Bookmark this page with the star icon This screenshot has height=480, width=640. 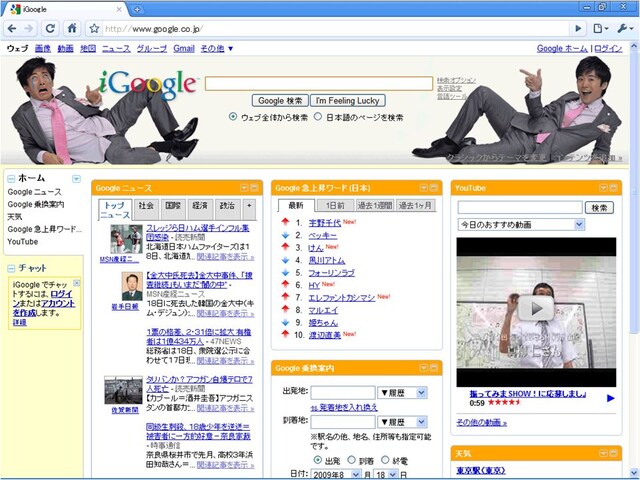point(94,28)
